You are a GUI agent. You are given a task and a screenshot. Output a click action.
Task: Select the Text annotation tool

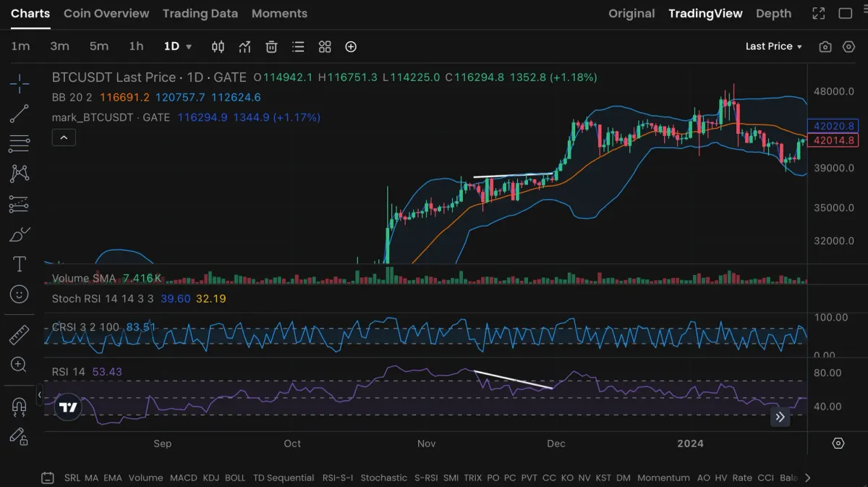pyautogui.click(x=20, y=264)
